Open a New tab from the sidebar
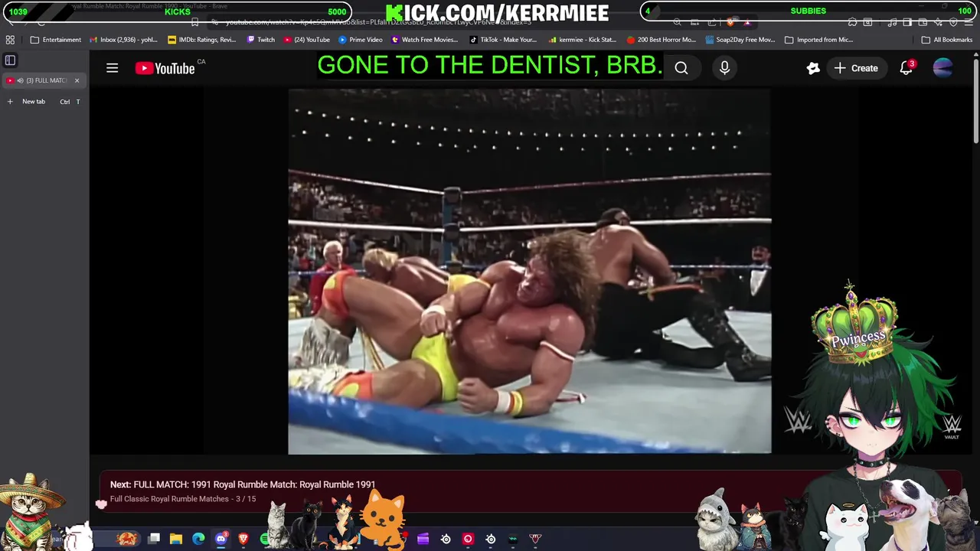Image resolution: width=980 pixels, height=551 pixels. 33,101
